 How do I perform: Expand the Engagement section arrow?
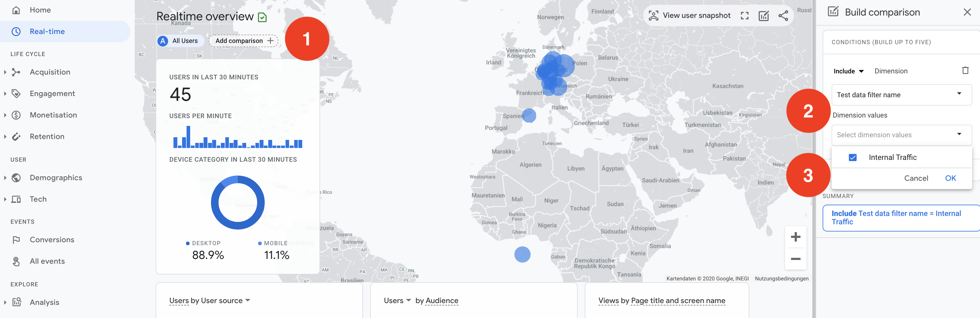(x=5, y=94)
